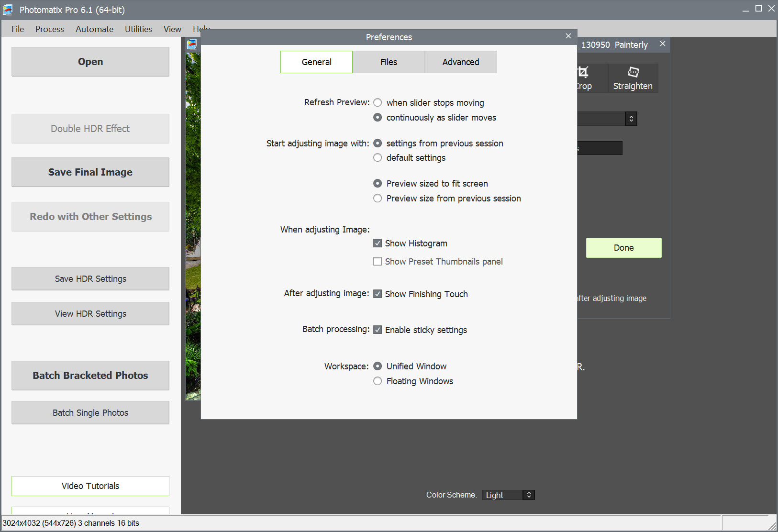Click Save HDR Settings button

coord(90,279)
